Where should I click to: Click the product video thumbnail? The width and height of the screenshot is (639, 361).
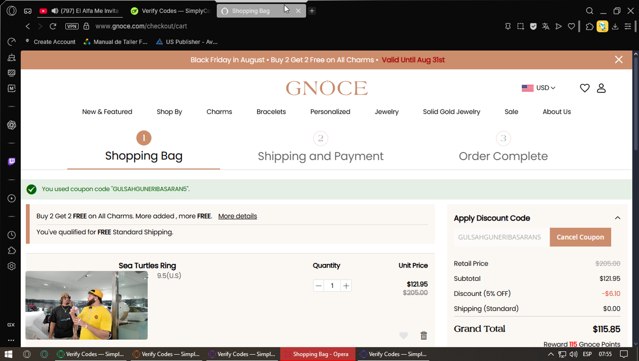coord(86,305)
